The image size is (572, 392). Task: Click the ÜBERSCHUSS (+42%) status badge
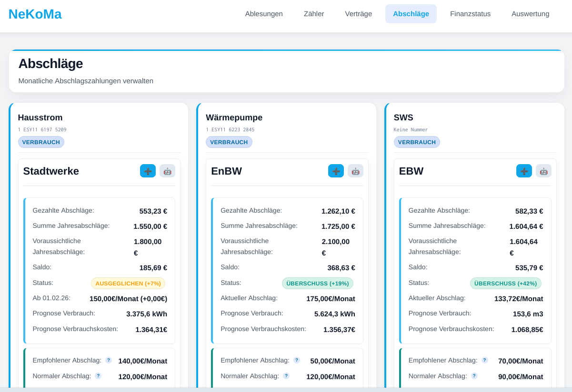(x=505, y=284)
